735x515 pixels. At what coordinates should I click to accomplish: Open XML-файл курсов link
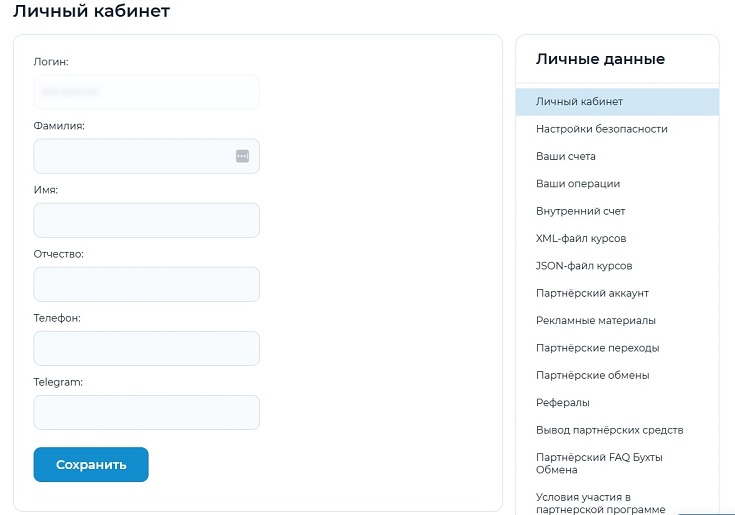pos(581,239)
